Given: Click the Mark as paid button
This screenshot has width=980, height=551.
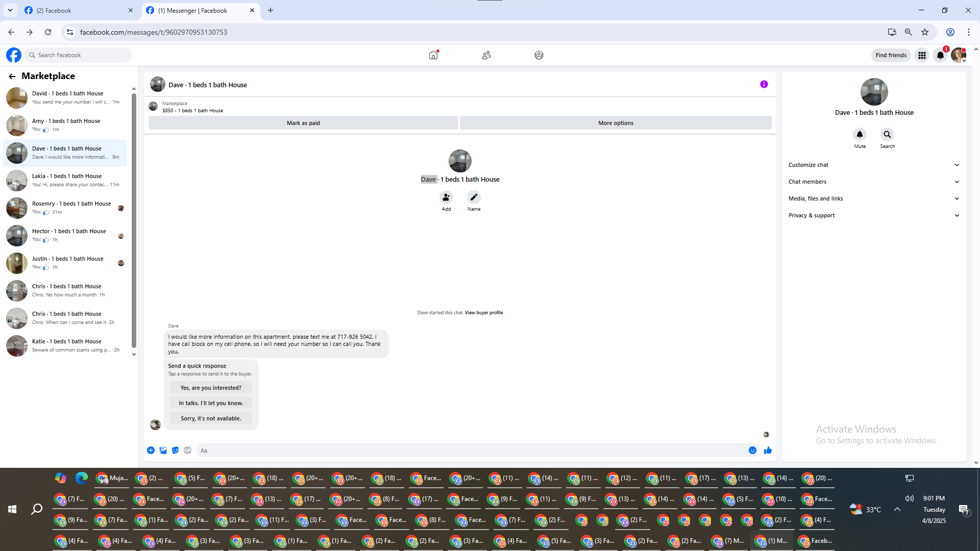Looking at the screenshot, I should point(303,123).
